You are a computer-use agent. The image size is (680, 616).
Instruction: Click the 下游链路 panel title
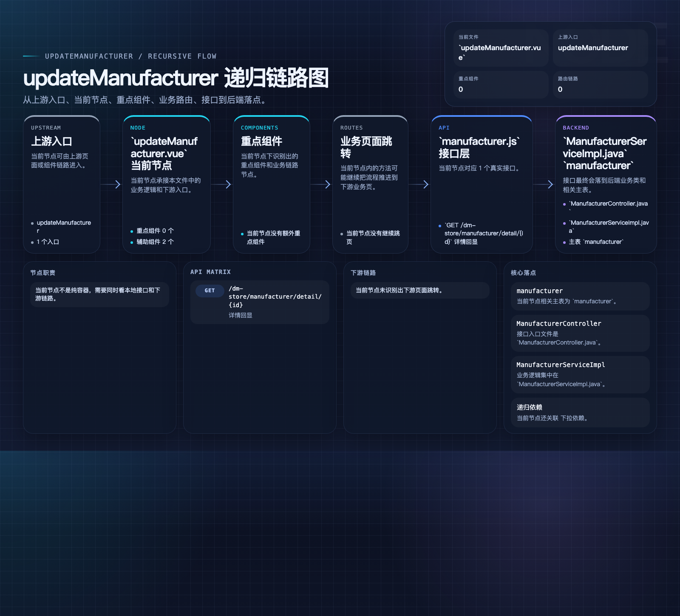click(x=363, y=273)
